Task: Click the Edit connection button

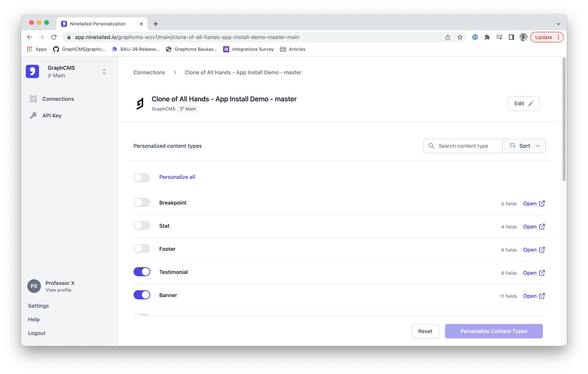Action: (x=524, y=103)
